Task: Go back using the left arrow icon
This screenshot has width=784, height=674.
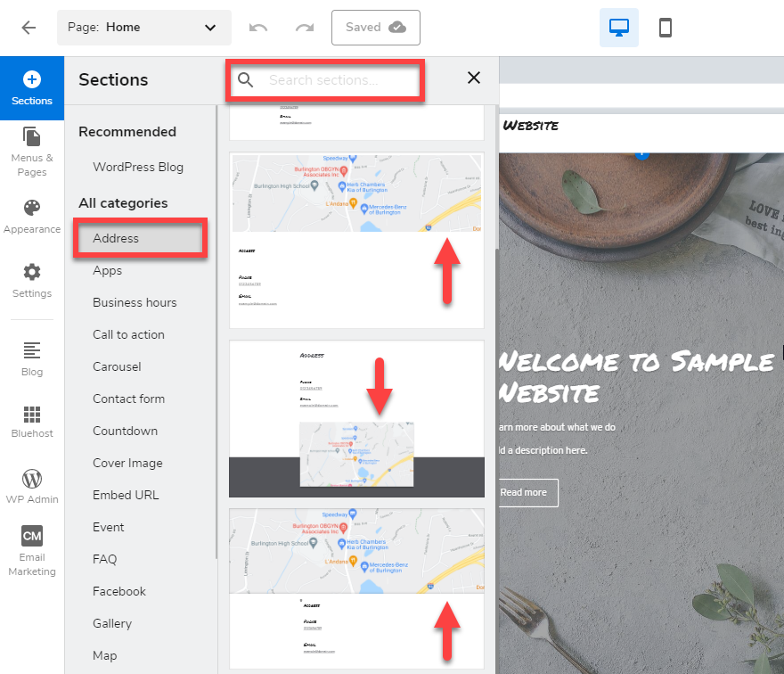Action: tap(29, 28)
